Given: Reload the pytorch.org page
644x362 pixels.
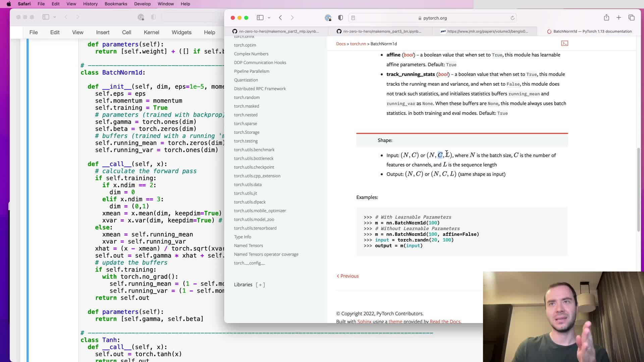Looking at the screenshot, I should [513, 18].
